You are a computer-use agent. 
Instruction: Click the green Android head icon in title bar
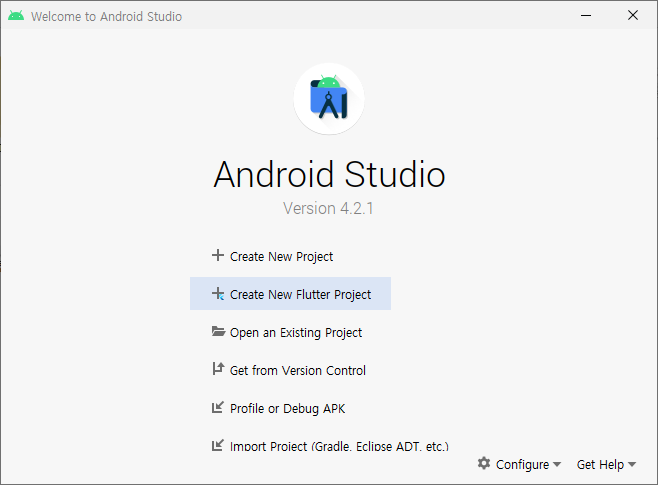point(16,16)
